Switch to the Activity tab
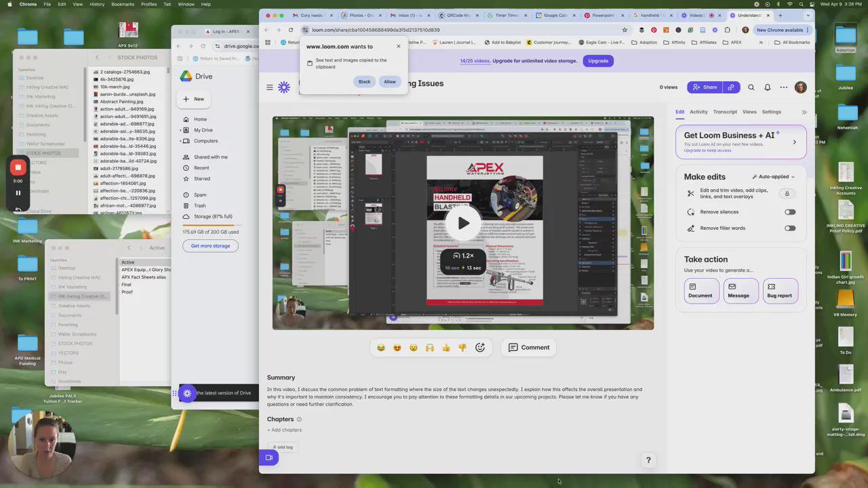This screenshot has width=868, height=488. tap(698, 112)
